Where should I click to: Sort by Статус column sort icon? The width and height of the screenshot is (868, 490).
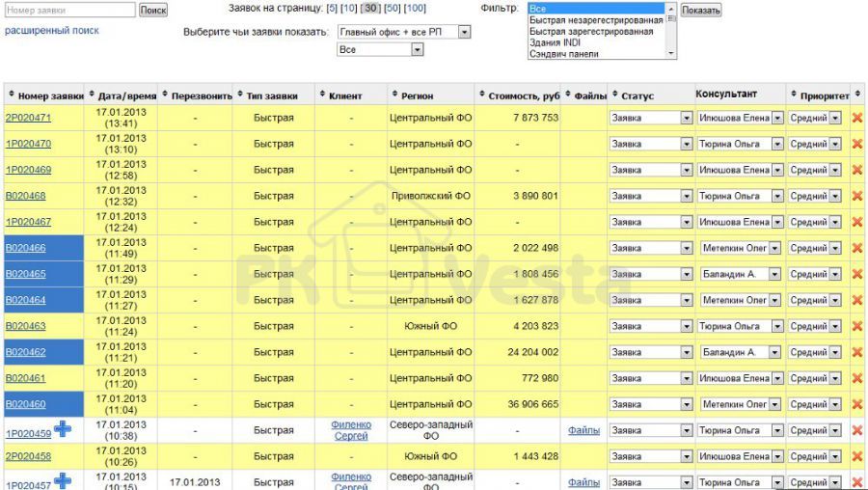point(614,95)
